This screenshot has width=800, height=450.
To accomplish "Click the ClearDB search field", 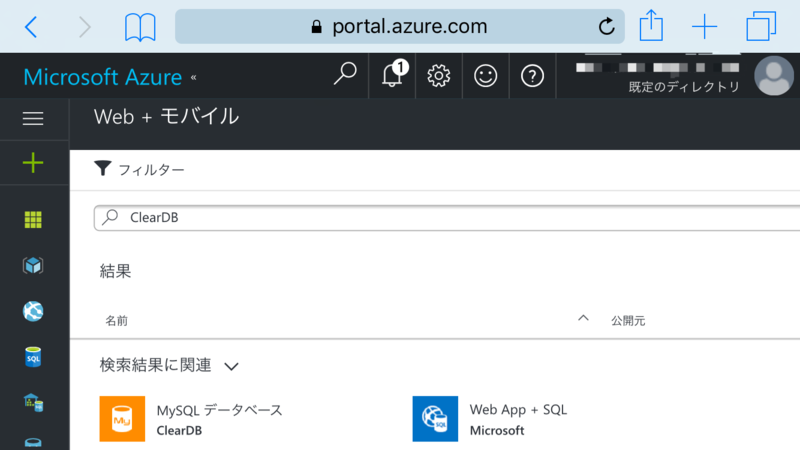I will point(447,218).
